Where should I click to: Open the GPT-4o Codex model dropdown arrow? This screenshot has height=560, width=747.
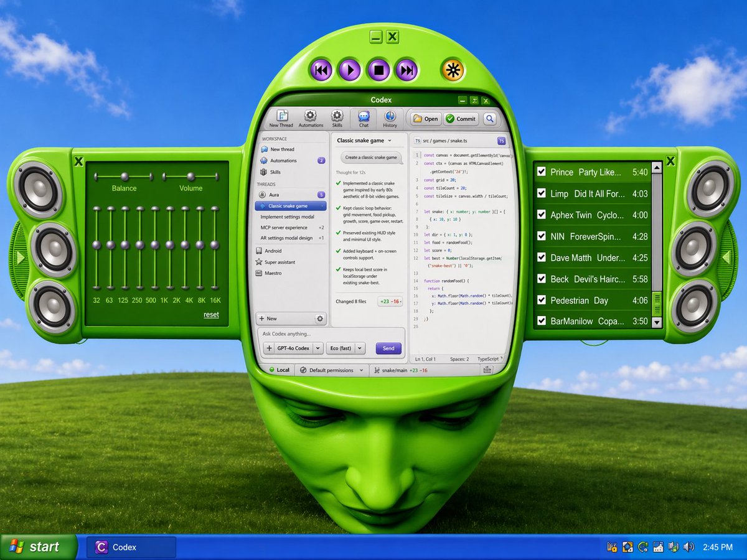coord(317,348)
